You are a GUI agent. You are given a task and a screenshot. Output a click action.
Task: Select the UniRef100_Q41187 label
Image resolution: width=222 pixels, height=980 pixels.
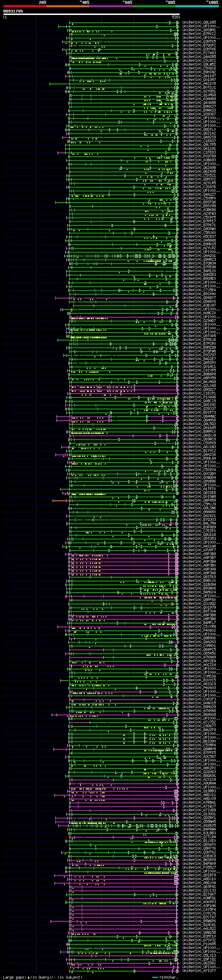tap(199, 76)
